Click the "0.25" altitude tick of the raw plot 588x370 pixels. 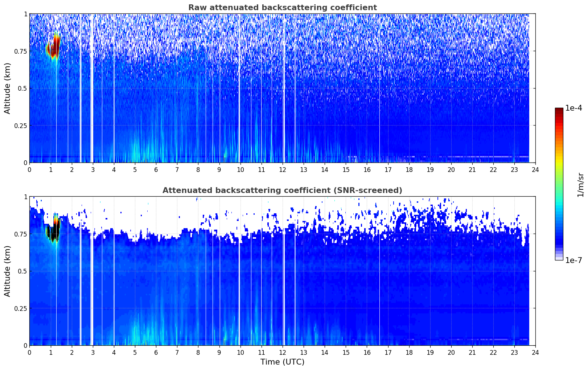tap(21, 126)
